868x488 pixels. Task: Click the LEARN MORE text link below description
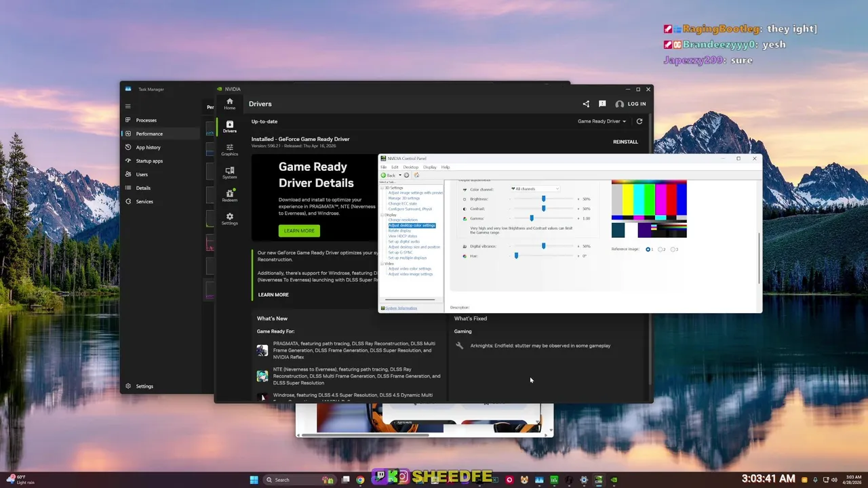click(x=273, y=295)
